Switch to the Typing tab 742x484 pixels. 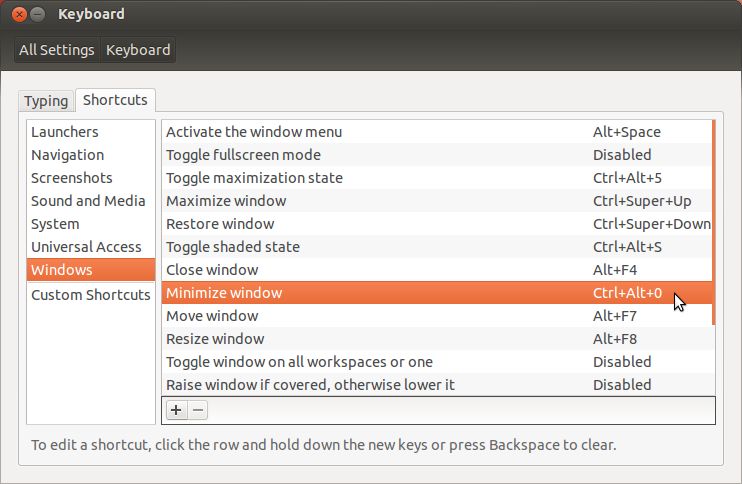pyautogui.click(x=46, y=101)
